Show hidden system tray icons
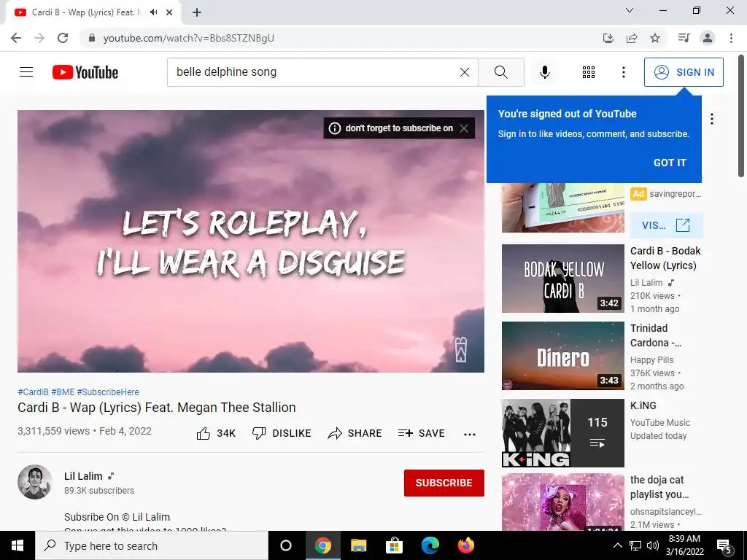The width and height of the screenshot is (747, 560). point(617,545)
